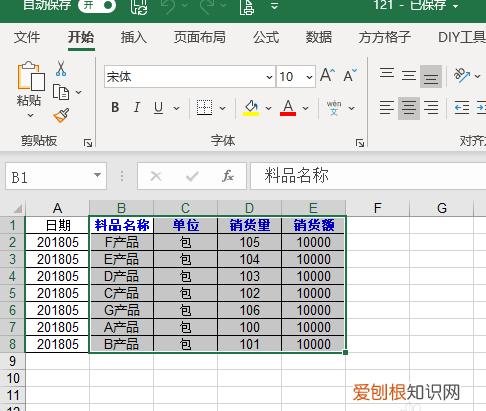Screen dimensions: 486x411
Task: Open the 宋体 font name dropdown
Action: pos(269,77)
